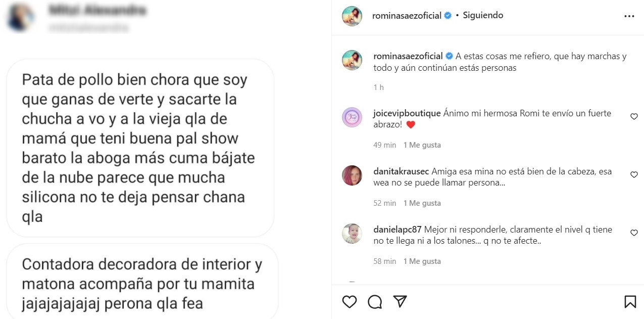Viewport: 644px width, 319px height.
Task: Like danielapc87's comment with its heart toggle
Action: 634,233
